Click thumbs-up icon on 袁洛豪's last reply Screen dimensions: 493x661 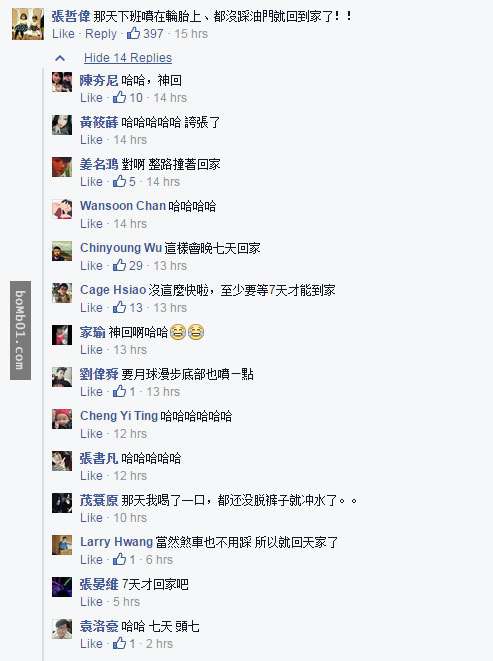click(x=119, y=643)
